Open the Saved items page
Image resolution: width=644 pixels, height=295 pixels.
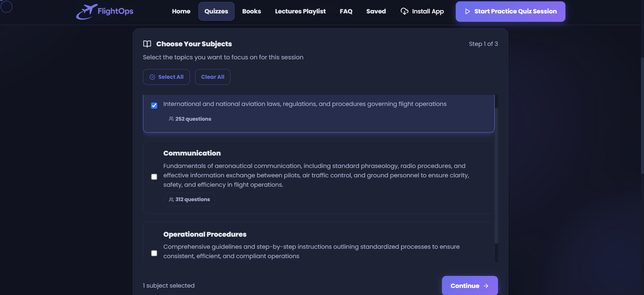point(376,11)
